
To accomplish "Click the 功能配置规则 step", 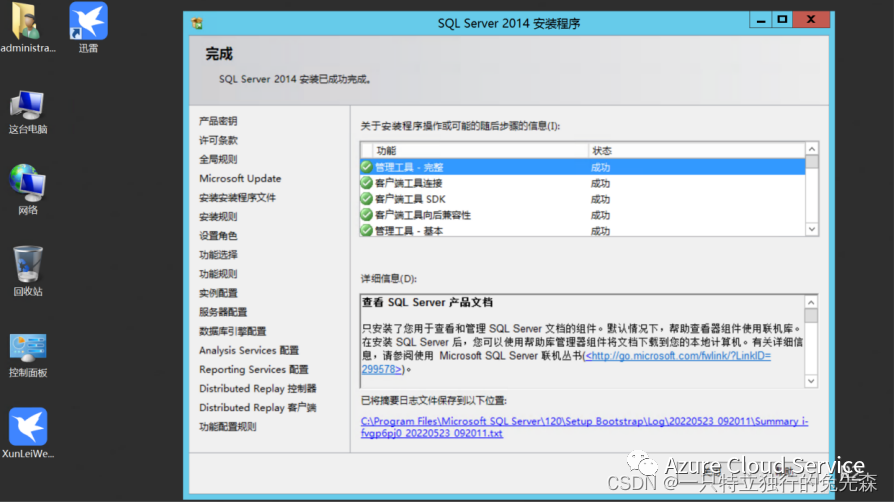I will click(227, 427).
